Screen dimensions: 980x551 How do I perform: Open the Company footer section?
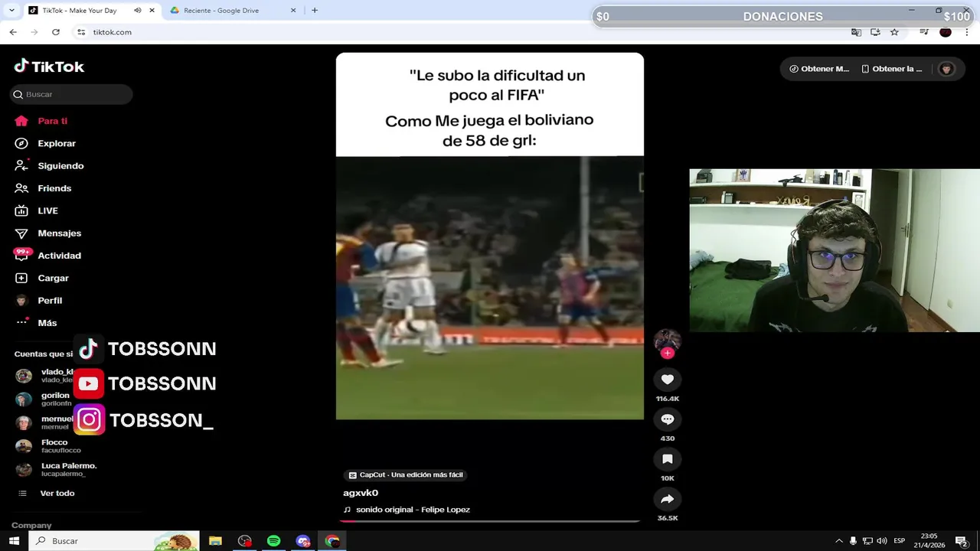[31, 525]
